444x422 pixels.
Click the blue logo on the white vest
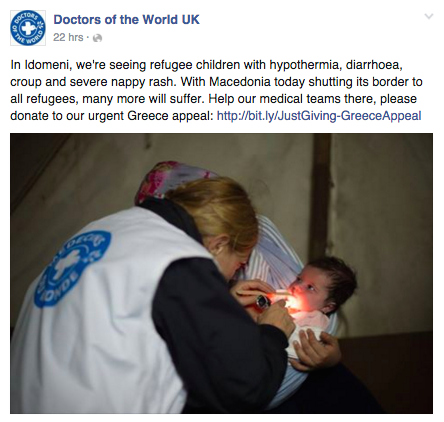tap(73, 269)
